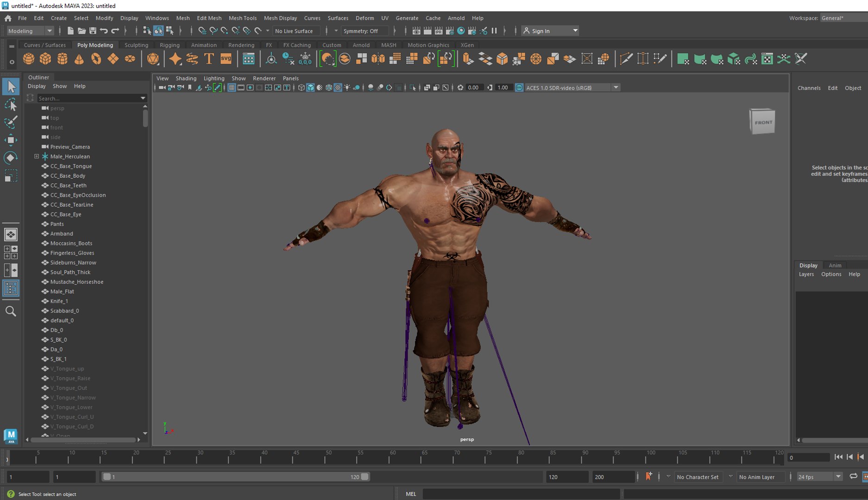Switch to the Rigging shelf tab
Viewport: 868px width, 500px height.
pos(170,45)
